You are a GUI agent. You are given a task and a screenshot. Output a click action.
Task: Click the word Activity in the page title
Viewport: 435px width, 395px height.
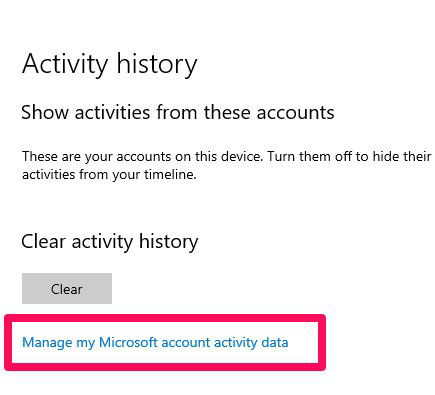pyautogui.click(x=65, y=65)
